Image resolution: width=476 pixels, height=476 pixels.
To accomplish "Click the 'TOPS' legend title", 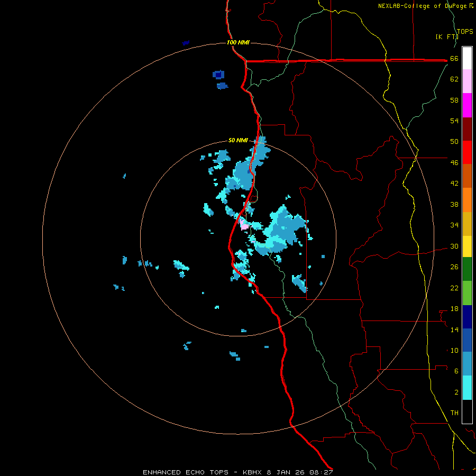I will [x=465, y=31].
